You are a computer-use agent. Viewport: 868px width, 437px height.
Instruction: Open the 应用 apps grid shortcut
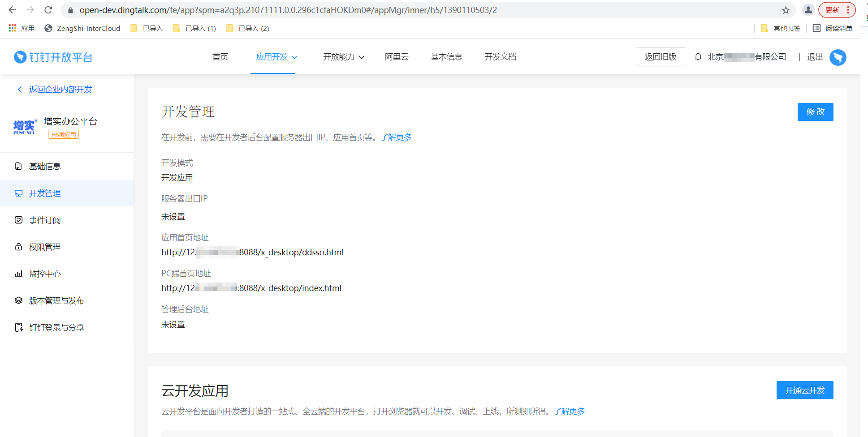[x=22, y=28]
